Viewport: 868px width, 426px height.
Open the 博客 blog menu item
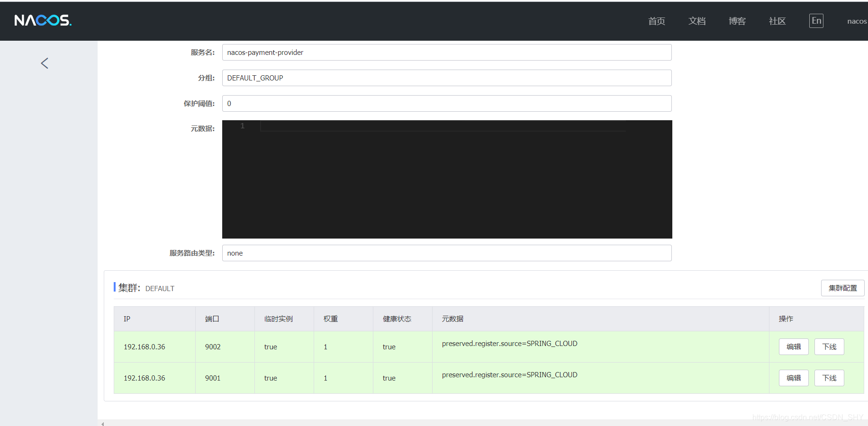pos(737,21)
